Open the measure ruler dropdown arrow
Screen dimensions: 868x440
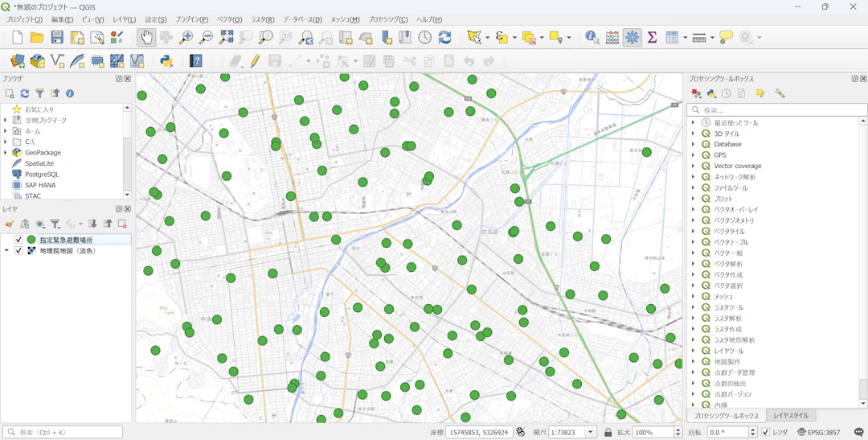[x=712, y=37]
